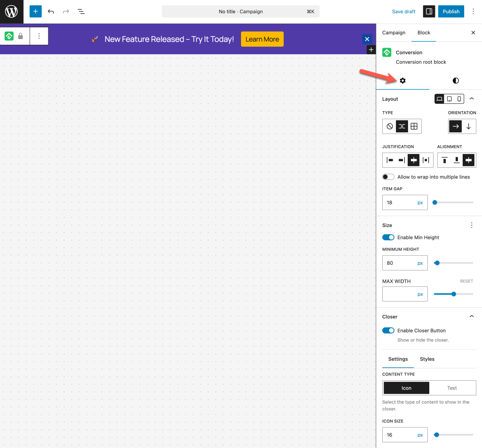Open the Styles half-circle tab icon
Image resolution: width=482 pixels, height=448 pixels.
pyautogui.click(x=455, y=81)
